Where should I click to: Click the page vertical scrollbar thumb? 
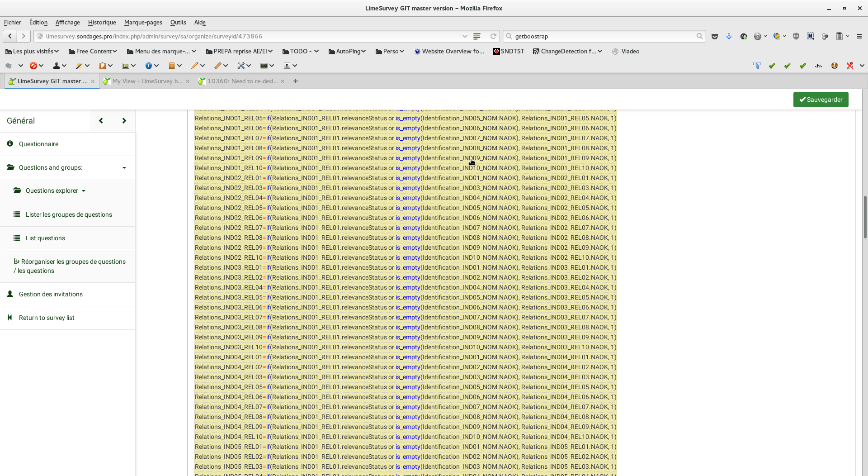865,217
